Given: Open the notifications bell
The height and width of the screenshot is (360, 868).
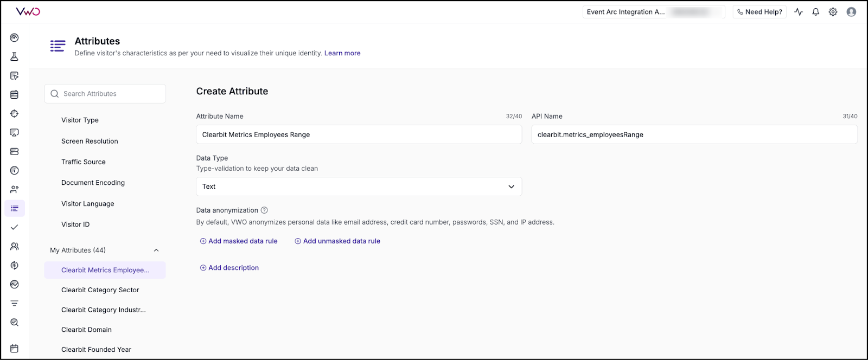Looking at the screenshot, I should [x=816, y=12].
